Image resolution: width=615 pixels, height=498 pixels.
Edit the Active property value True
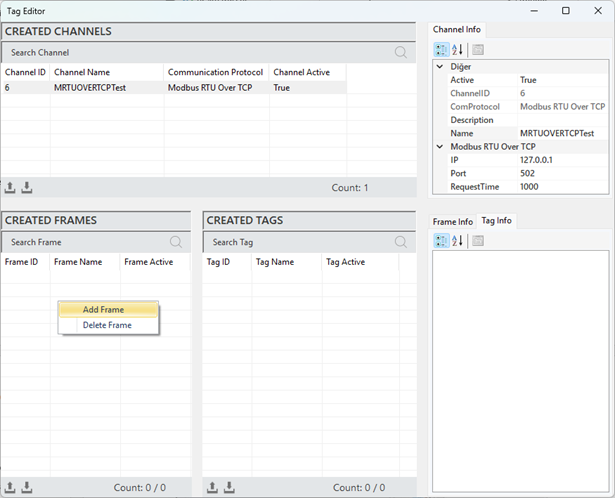pos(562,80)
